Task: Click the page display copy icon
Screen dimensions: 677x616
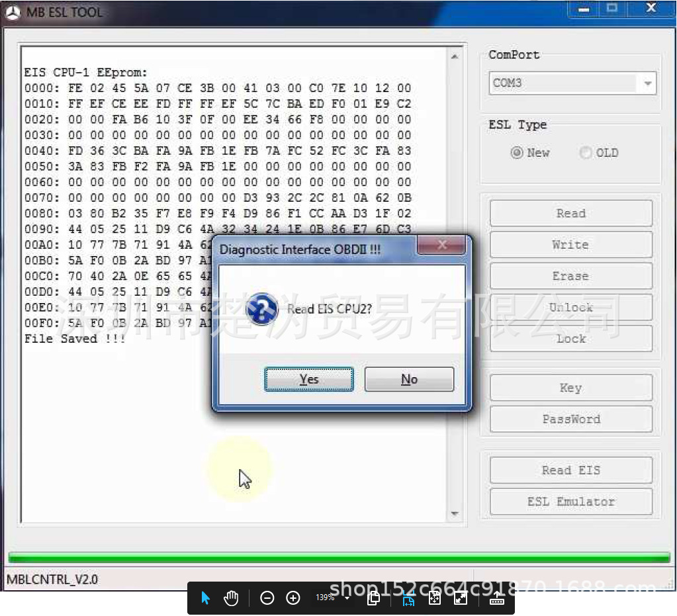Action: pyautogui.click(x=373, y=598)
